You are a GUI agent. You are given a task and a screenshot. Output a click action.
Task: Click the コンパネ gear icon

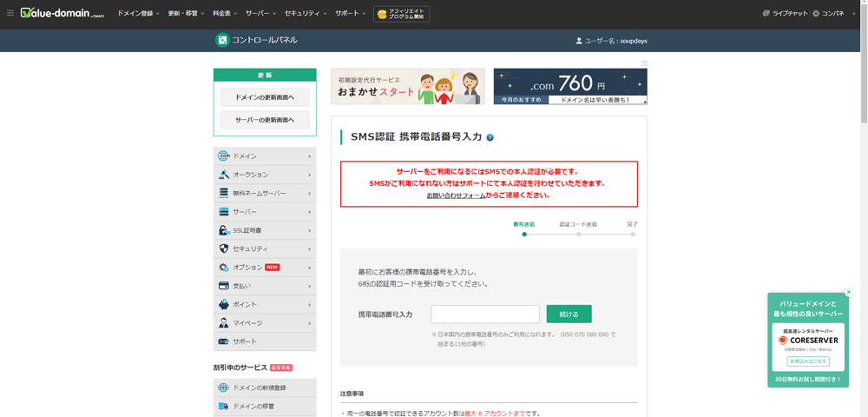[x=816, y=13]
